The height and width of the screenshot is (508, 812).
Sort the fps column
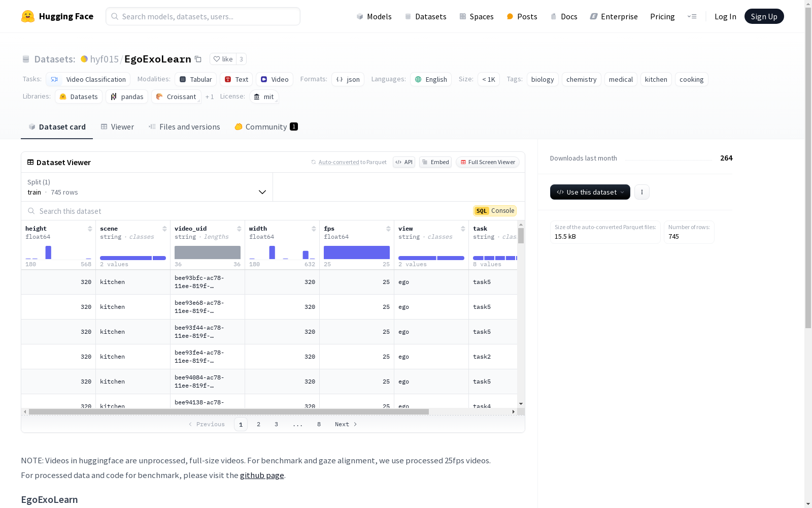coord(388,229)
